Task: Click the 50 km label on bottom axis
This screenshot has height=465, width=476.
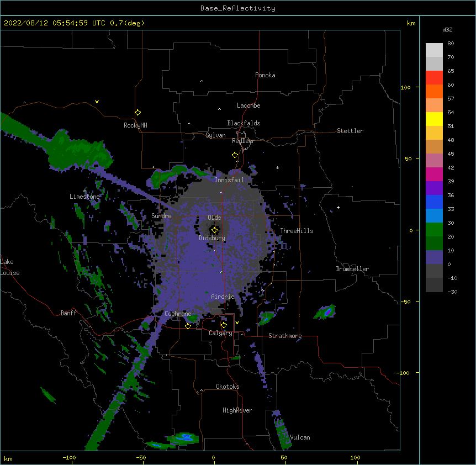Action: click(283, 457)
